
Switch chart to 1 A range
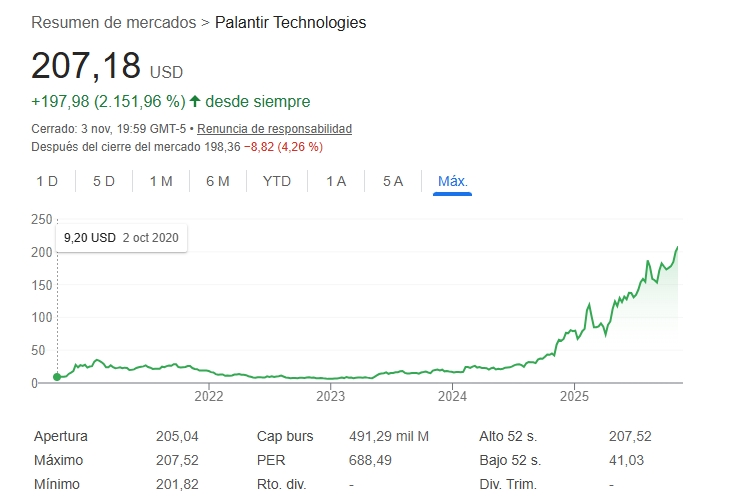336,181
